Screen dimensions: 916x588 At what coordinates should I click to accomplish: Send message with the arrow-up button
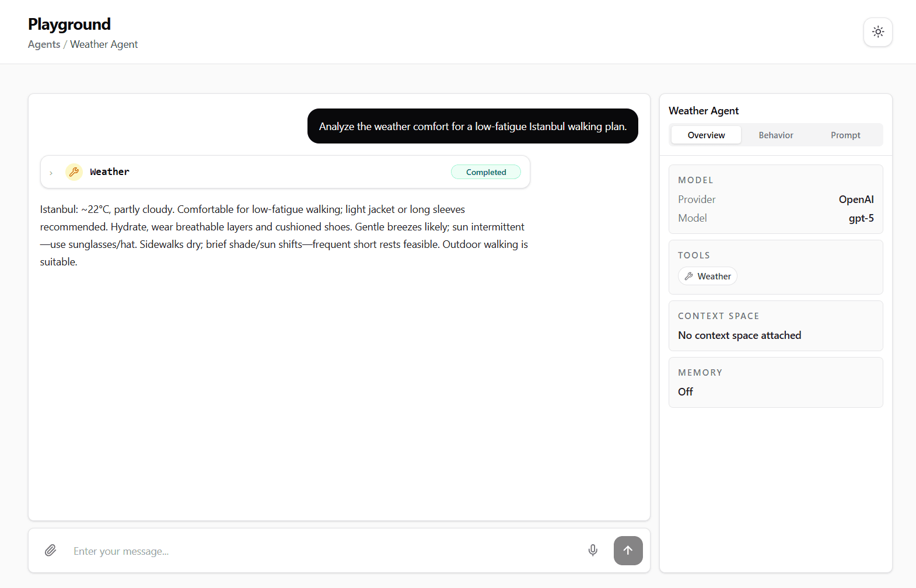pyautogui.click(x=628, y=550)
